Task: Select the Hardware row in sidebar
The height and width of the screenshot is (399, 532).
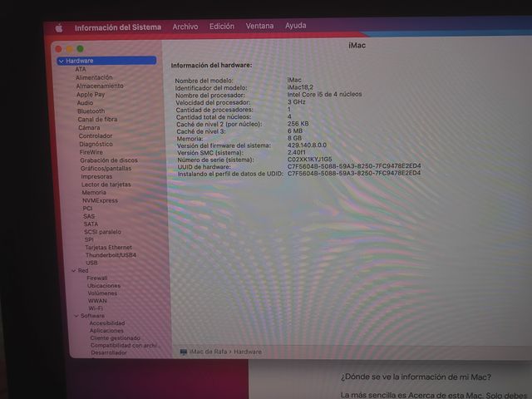Action: coord(106,61)
